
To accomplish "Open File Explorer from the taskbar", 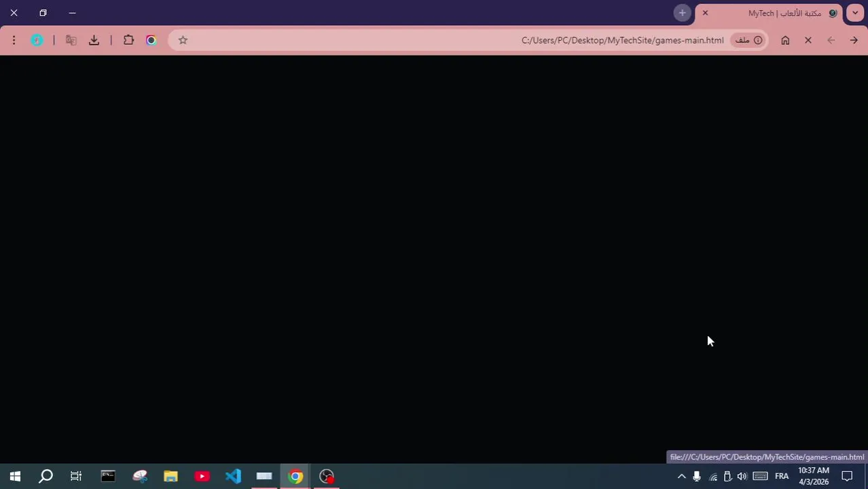I will pos(170,476).
